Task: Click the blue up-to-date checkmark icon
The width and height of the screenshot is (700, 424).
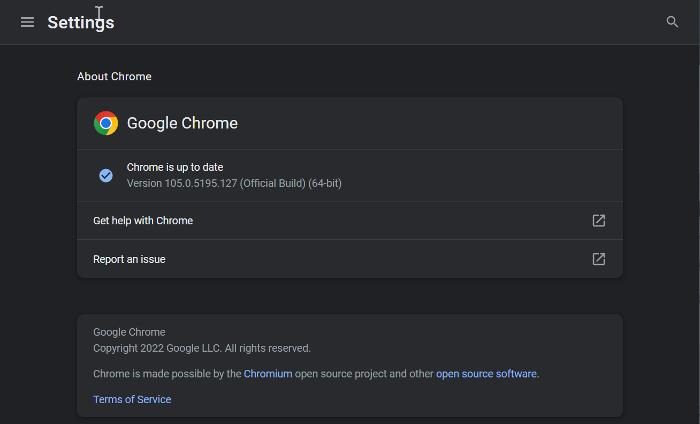Action: (106, 175)
